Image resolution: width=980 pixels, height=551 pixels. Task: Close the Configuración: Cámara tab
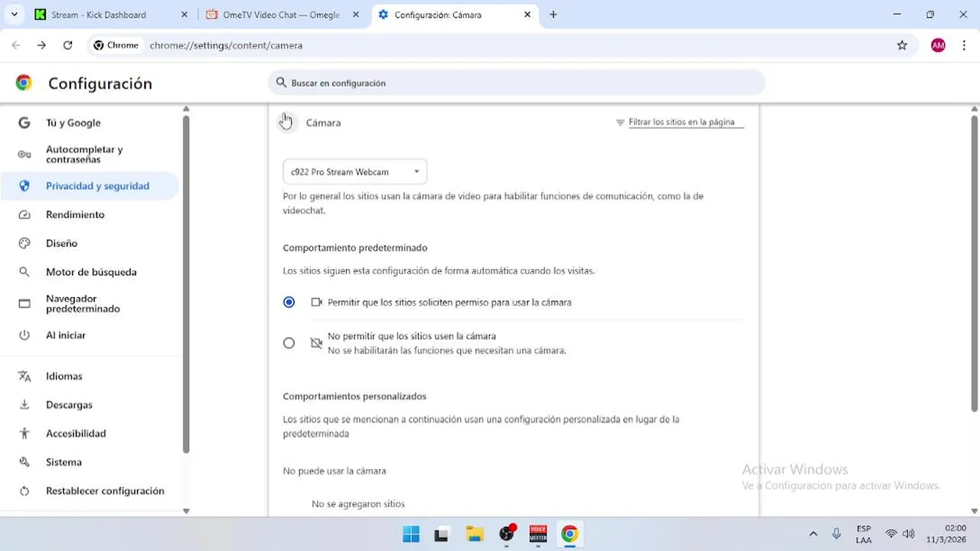tap(527, 15)
